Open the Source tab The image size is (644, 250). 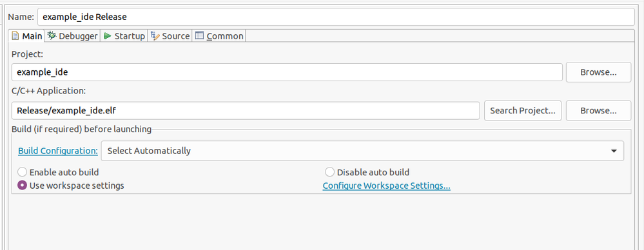pos(170,35)
